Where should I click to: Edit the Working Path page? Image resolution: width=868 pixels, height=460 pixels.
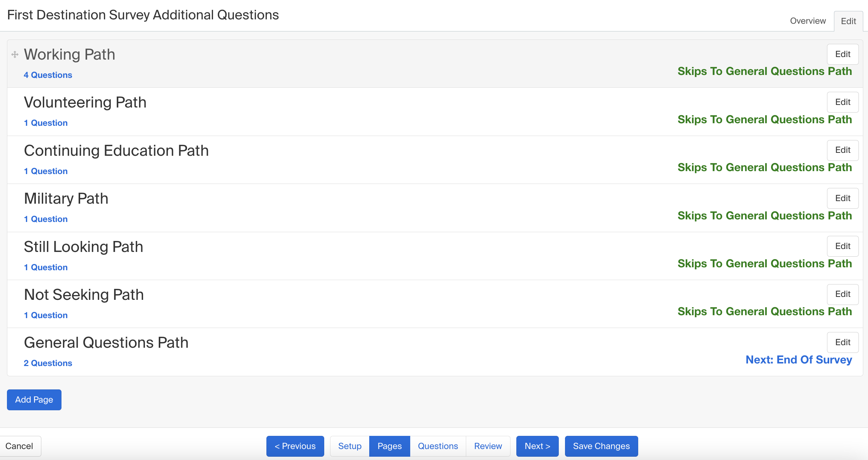(x=843, y=54)
